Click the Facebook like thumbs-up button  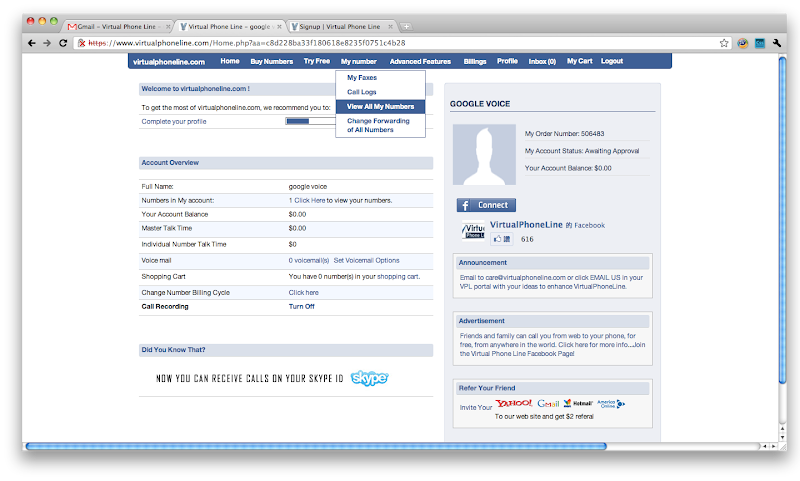tap(502, 239)
